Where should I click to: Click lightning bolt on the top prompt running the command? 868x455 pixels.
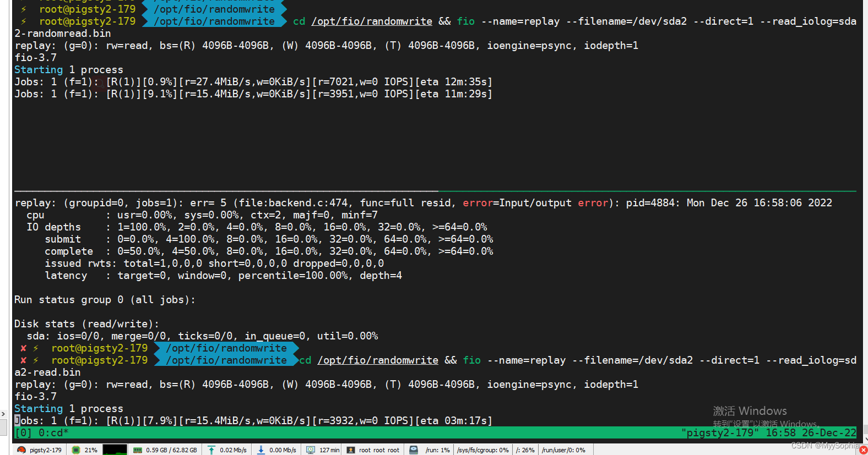coord(23,21)
